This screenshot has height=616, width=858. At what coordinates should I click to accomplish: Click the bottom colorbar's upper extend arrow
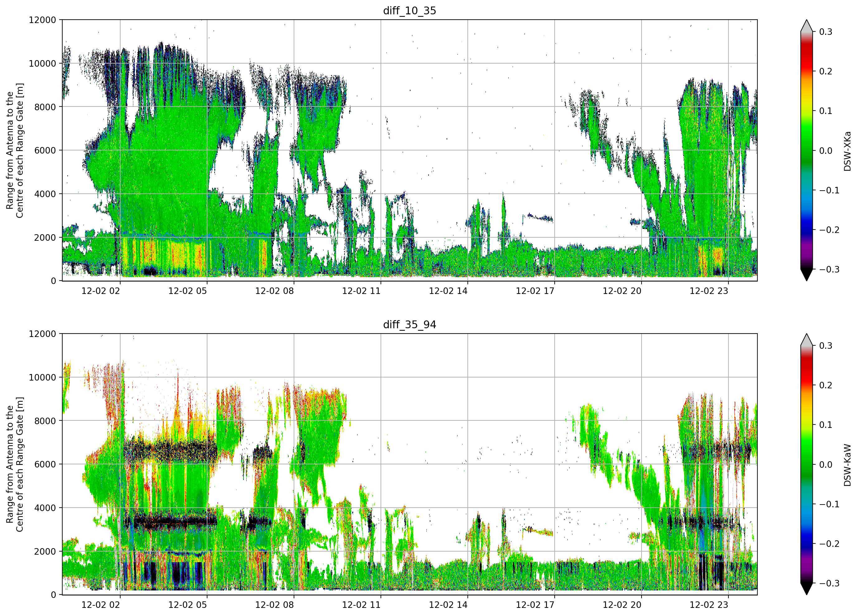click(x=807, y=340)
